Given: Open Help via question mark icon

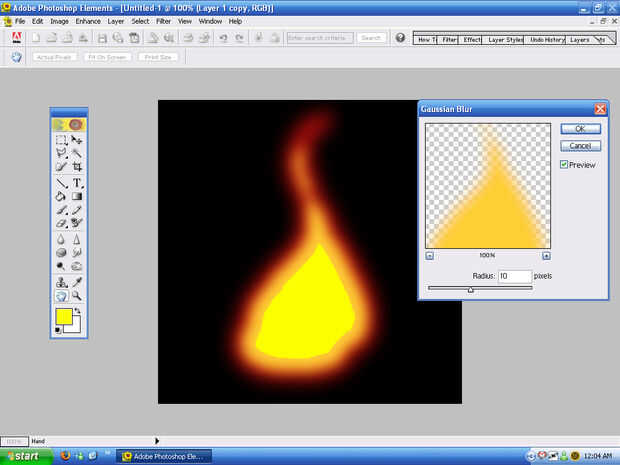Looking at the screenshot, I should (x=400, y=38).
